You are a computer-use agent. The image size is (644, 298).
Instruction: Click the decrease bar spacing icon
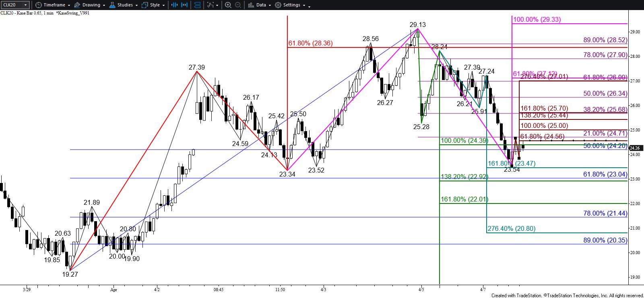[174, 5]
